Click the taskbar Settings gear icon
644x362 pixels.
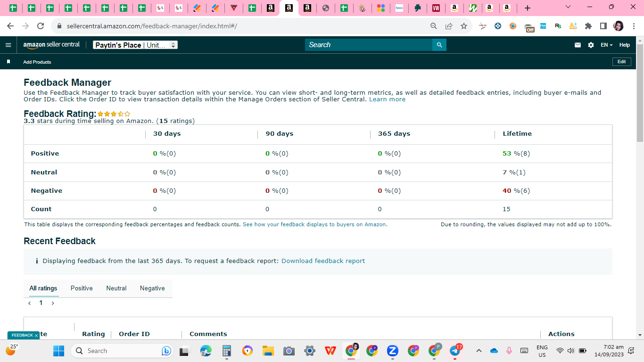pyautogui.click(x=309, y=351)
